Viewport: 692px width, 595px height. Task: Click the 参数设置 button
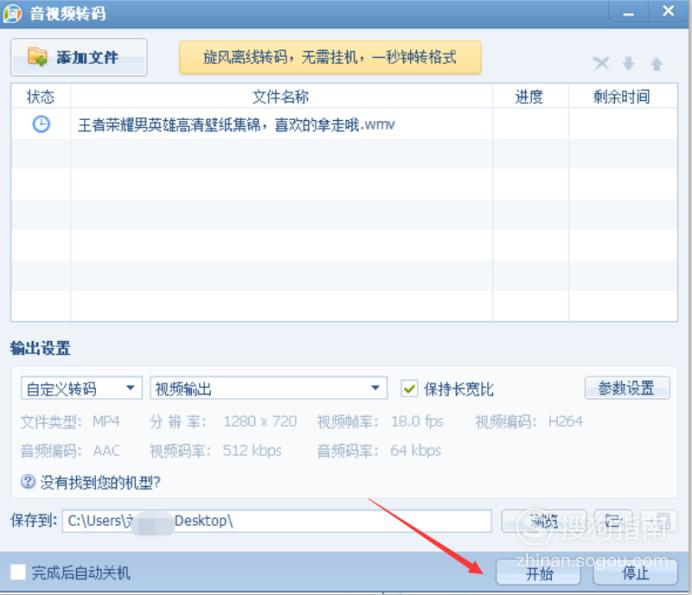click(627, 388)
